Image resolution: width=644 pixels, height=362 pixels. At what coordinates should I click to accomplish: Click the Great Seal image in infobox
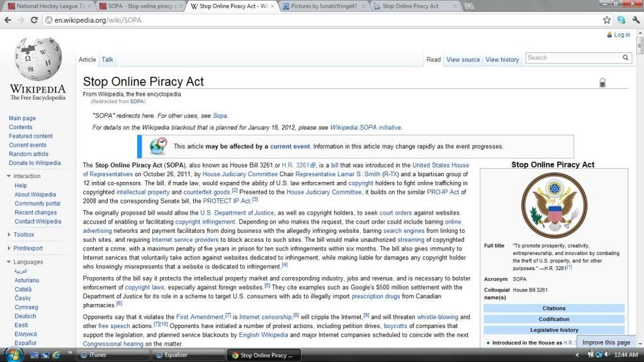[x=554, y=205]
